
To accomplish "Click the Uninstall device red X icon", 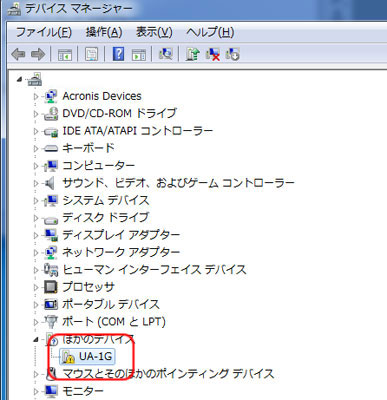I will [x=212, y=54].
